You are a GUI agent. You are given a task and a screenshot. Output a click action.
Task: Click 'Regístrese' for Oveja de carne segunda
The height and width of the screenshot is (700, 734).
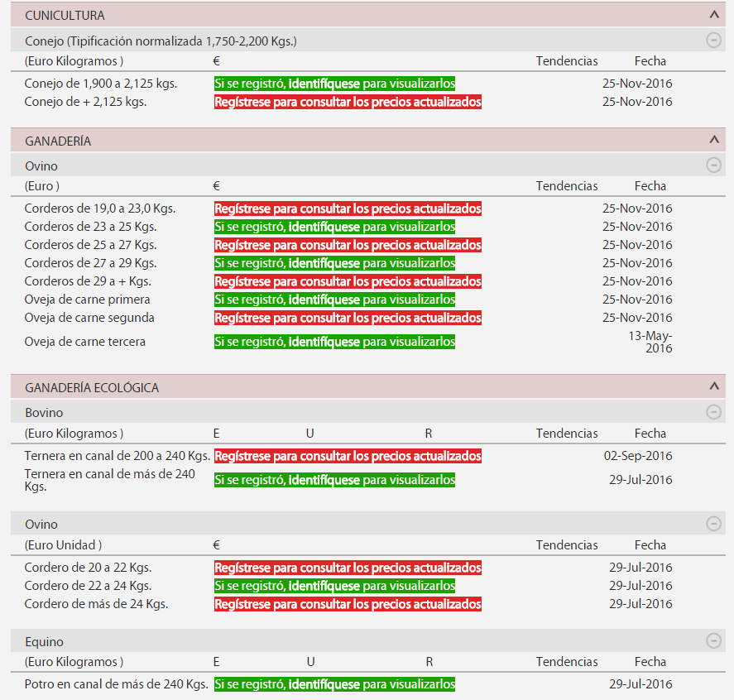click(237, 319)
